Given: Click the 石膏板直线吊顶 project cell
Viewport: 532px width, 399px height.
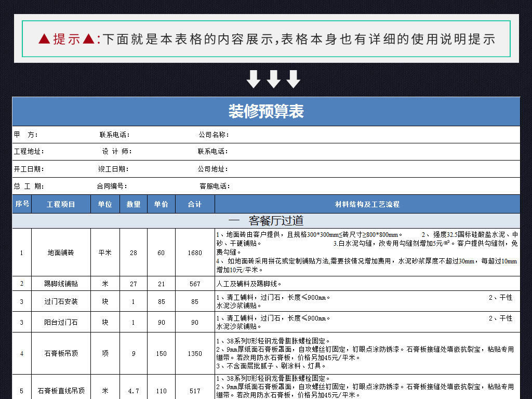Looking at the screenshot, I should [x=61, y=391].
